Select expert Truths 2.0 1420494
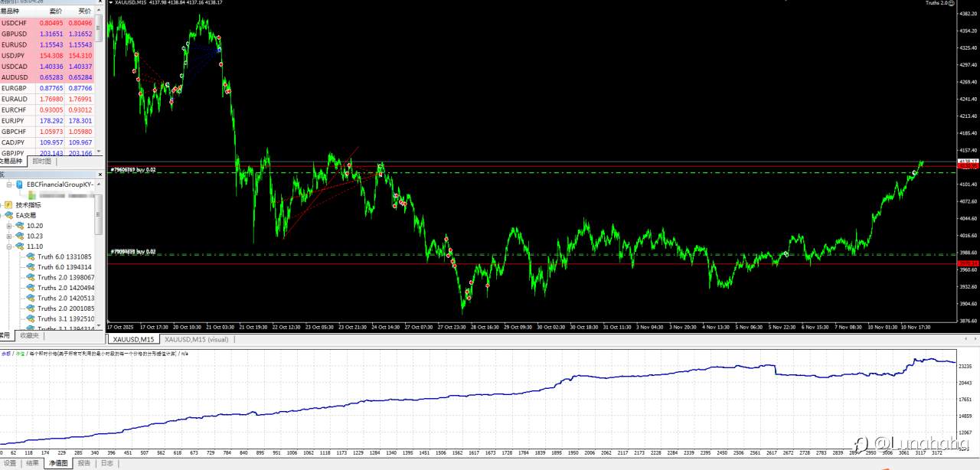The width and height of the screenshot is (980, 470). tap(66, 288)
